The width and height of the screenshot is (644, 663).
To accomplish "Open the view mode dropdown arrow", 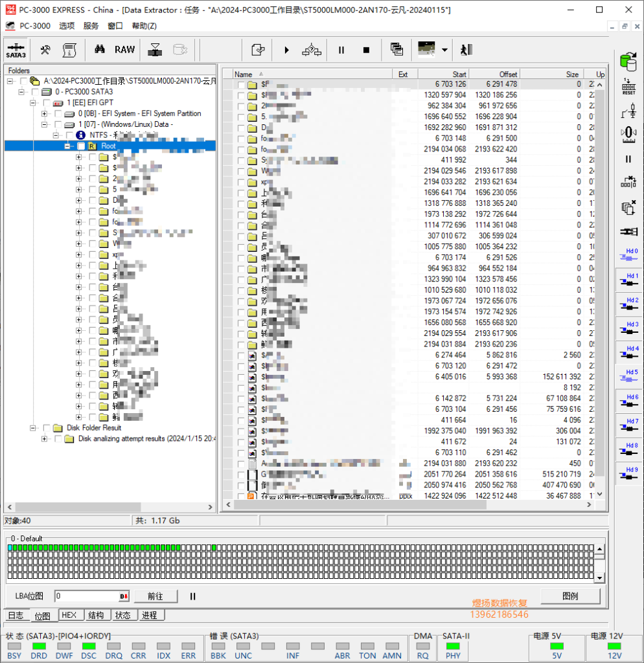I will click(444, 50).
